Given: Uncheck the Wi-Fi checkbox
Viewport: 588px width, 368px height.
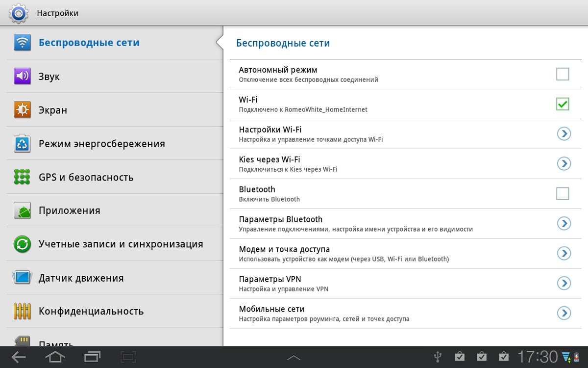Looking at the screenshot, I should pyautogui.click(x=563, y=104).
